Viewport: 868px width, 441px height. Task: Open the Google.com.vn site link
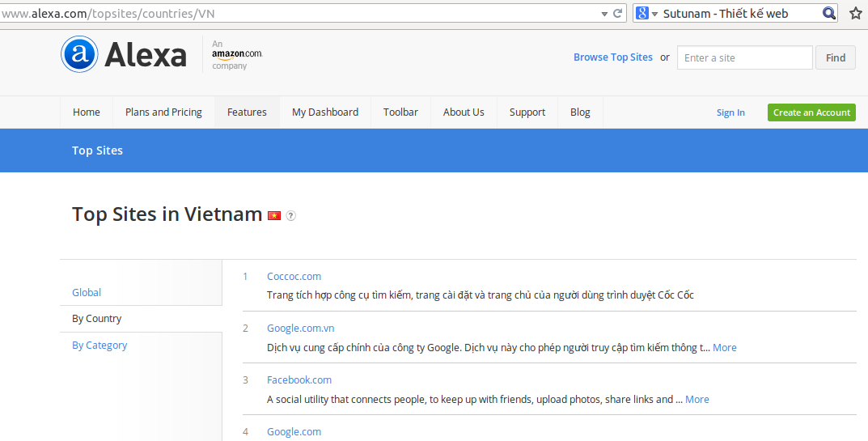tap(301, 328)
